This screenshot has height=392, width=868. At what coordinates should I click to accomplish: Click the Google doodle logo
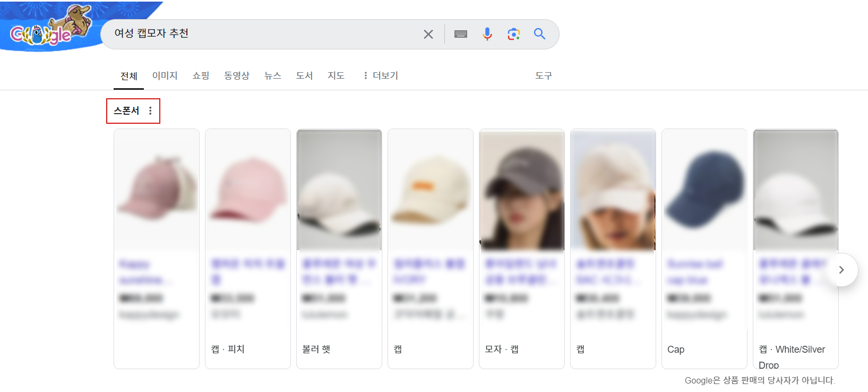coord(50,27)
